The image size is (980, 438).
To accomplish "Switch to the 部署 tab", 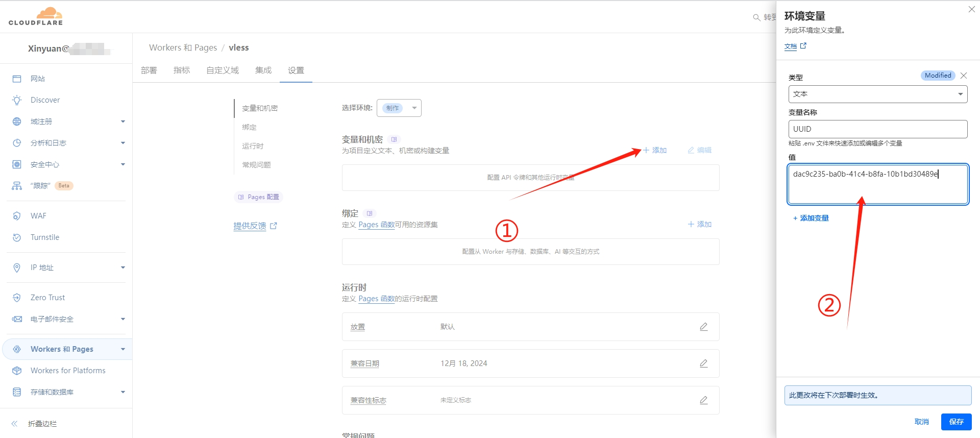I will click(149, 70).
